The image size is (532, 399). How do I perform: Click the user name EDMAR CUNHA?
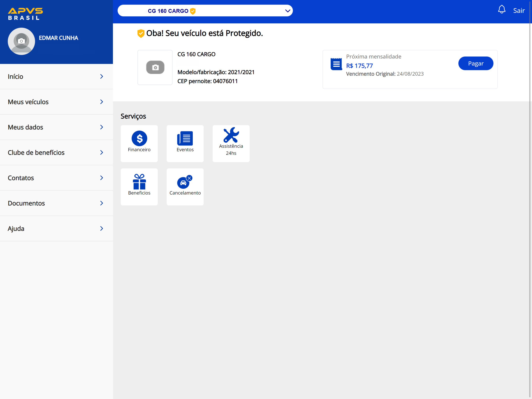click(x=58, y=38)
